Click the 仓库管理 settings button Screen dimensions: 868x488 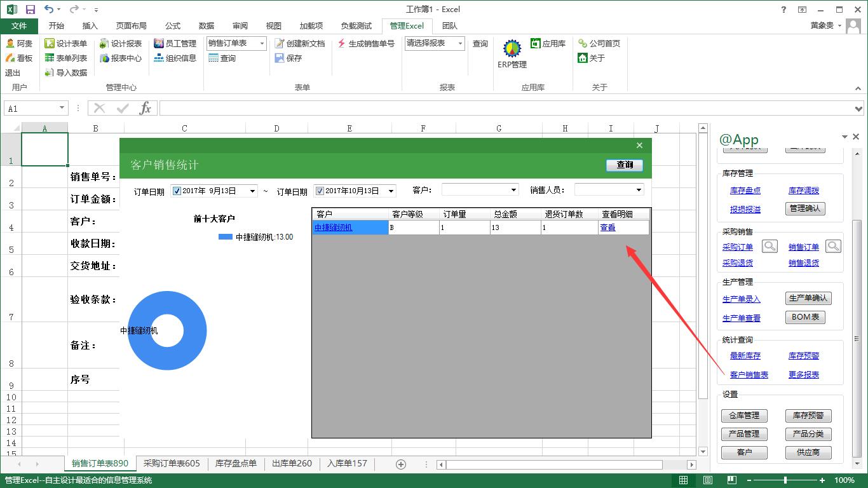[x=744, y=416]
